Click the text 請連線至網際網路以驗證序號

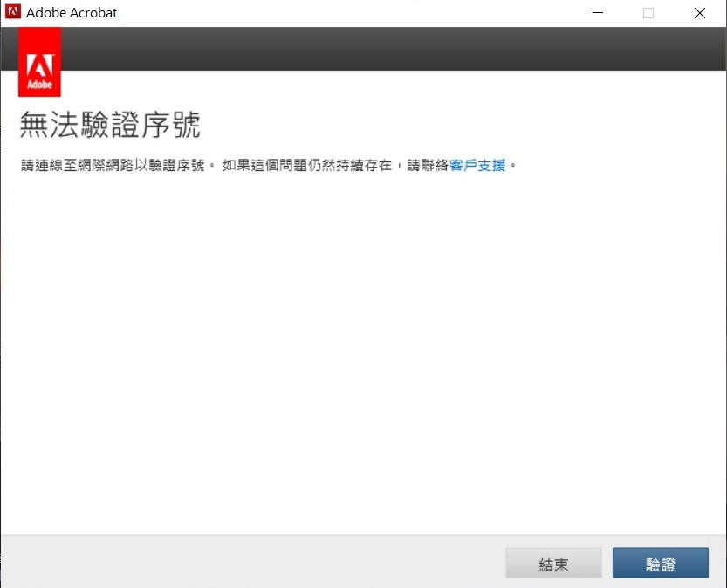tap(113, 166)
